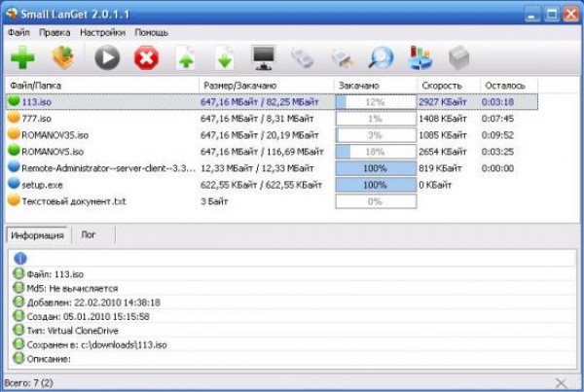Click blue status ball of Remote-Administrator row
Image resolution: width=584 pixels, height=392 pixels.
(14, 167)
